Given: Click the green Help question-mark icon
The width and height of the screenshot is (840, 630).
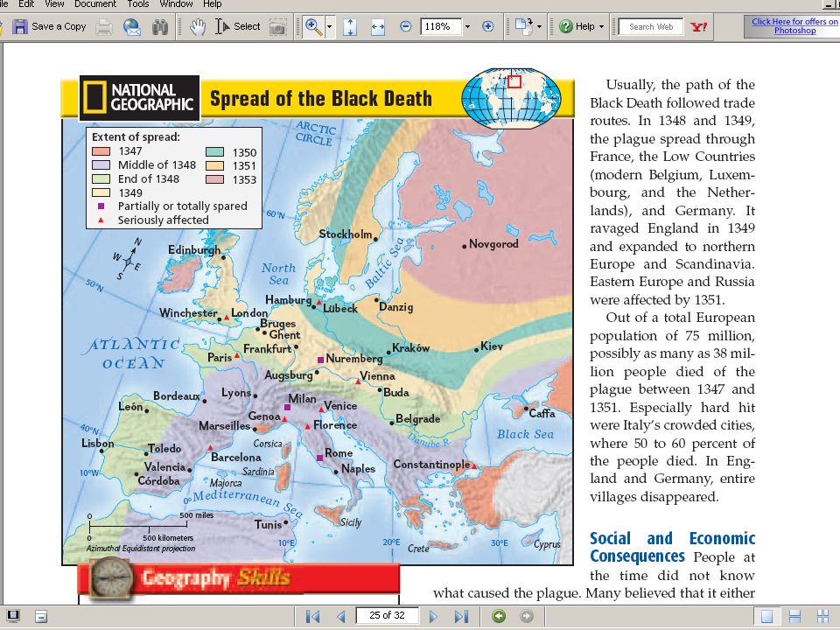Looking at the screenshot, I should [x=566, y=26].
